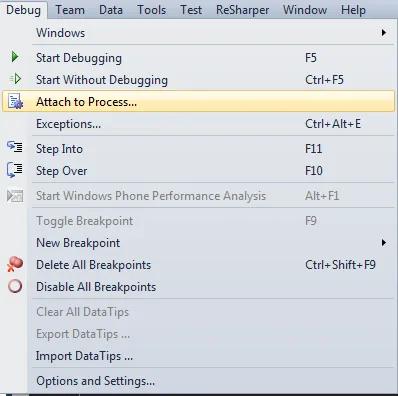Screen dimensions: 398x396
Task: Select the Exceptions... menu entry
Action: [198, 124]
